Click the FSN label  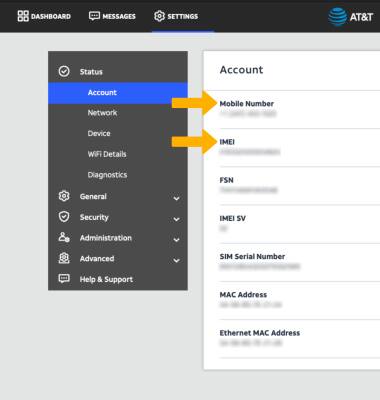click(x=226, y=180)
